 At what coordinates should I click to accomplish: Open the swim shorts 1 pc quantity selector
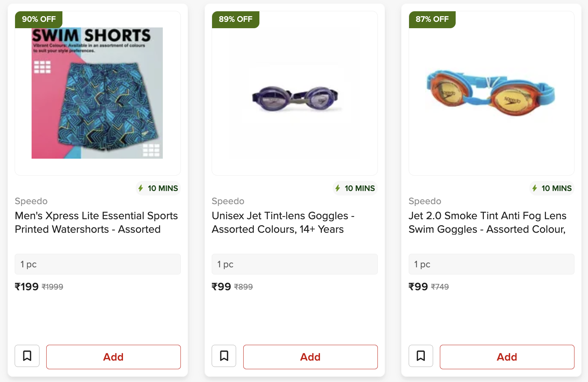point(98,264)
